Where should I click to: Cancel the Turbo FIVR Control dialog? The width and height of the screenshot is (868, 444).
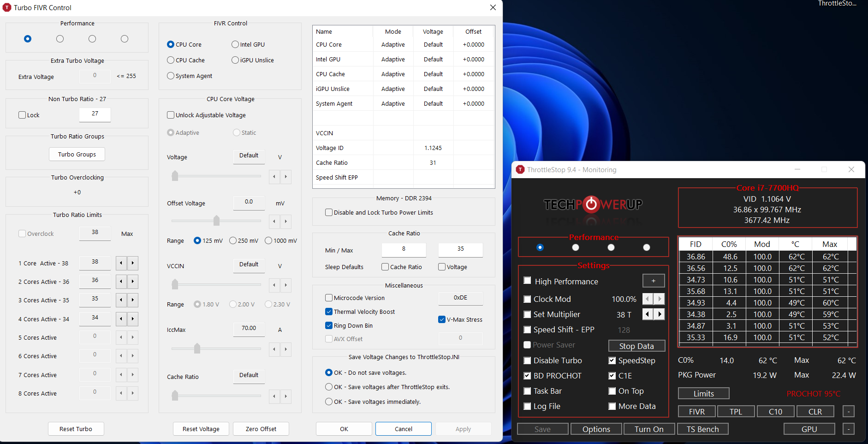click(404, 429)
